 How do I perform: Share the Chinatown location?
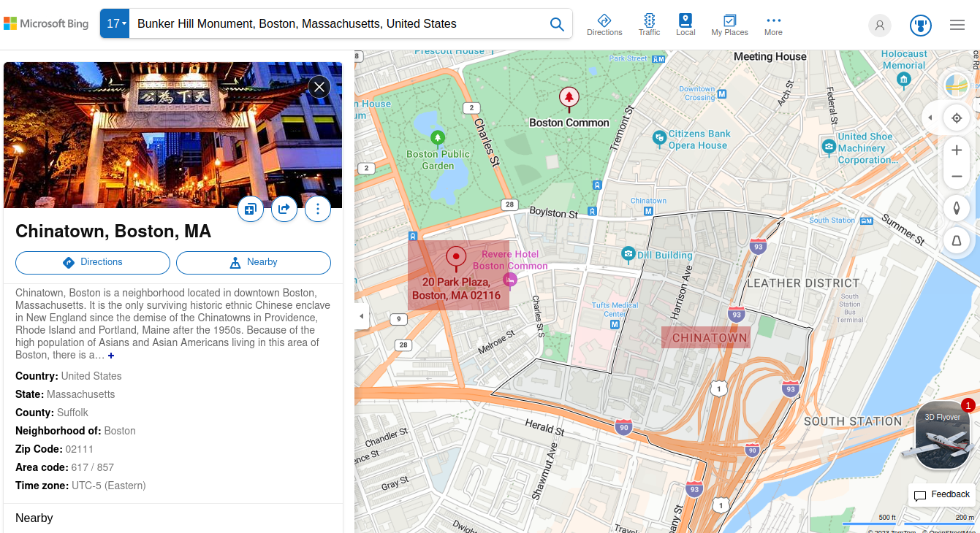pyautogui.click(x=284, y=209)
